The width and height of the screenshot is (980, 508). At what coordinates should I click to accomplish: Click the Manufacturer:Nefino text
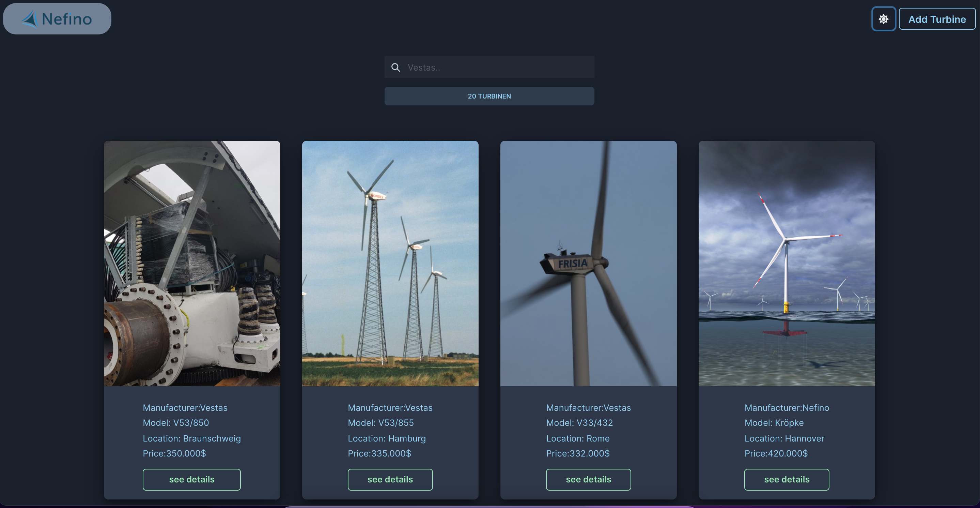click(787, 408)
